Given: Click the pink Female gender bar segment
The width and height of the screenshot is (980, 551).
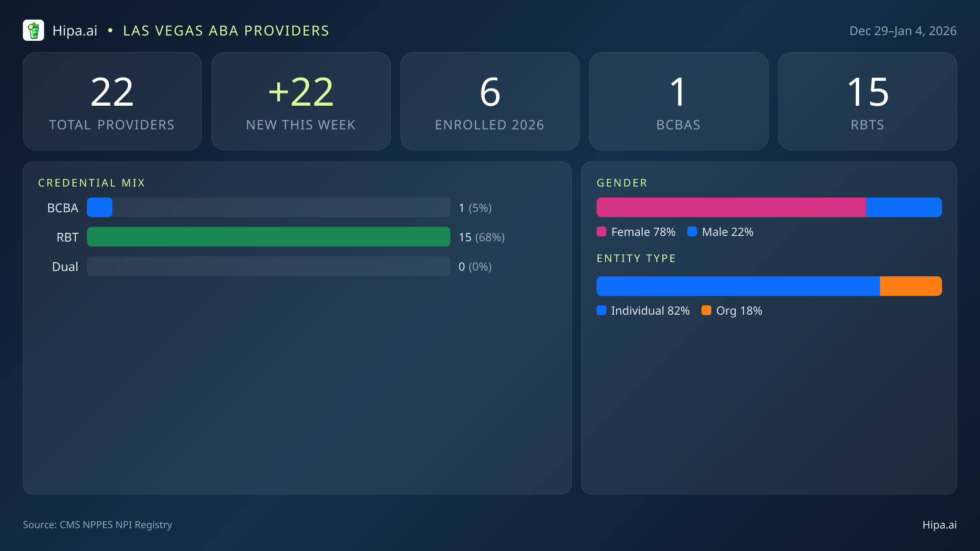Looking at the screenshot, I should click(x=731, y=207).
